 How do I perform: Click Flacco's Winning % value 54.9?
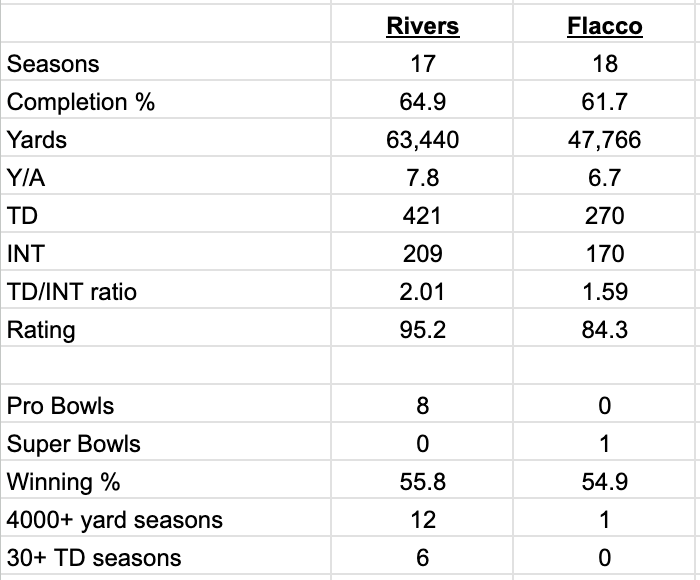point(604,482)
